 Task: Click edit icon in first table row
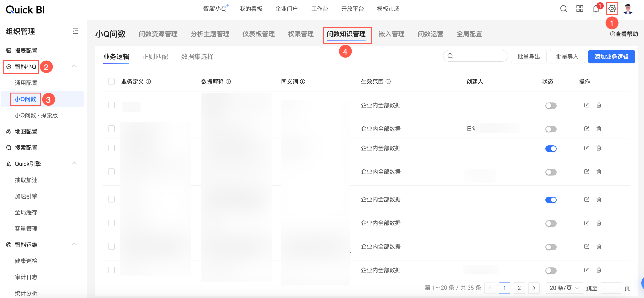coord(587,105)
